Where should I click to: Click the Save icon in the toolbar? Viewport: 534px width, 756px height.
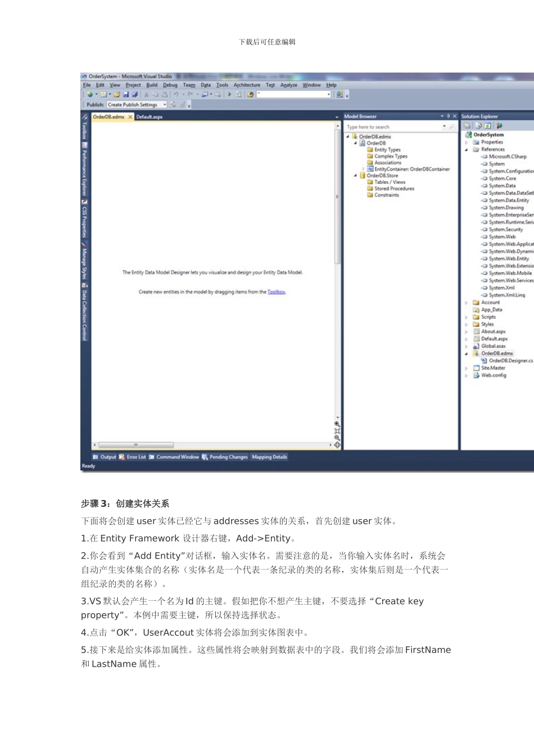tap(126, 94)
